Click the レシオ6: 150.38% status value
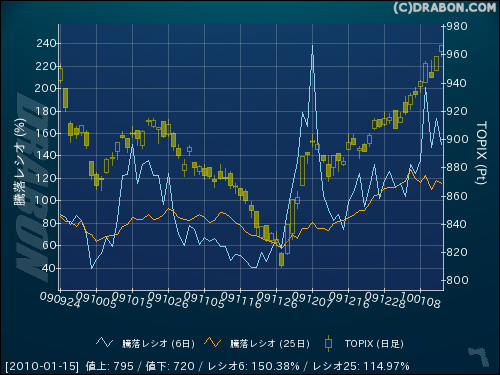500x375 pixels. 253,366
